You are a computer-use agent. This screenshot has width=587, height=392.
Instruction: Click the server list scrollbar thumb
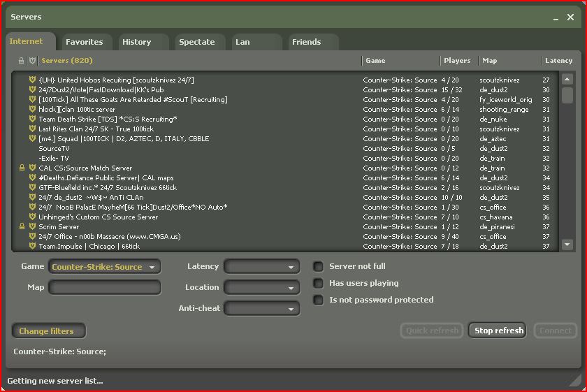[567, 95]
